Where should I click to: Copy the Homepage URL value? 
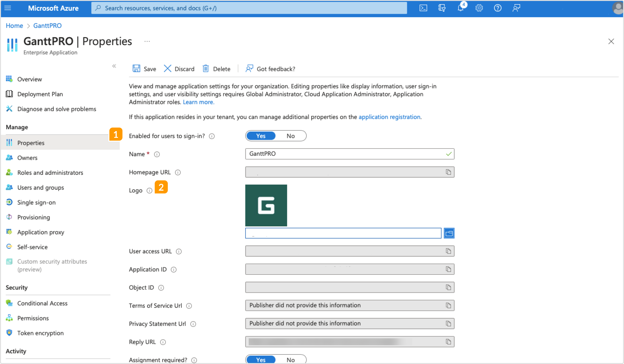(x=448, y=172)
